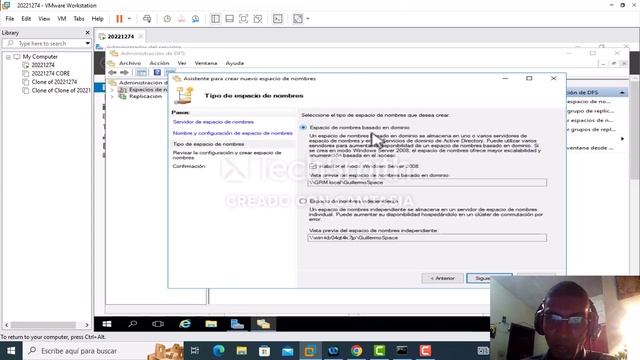Open Server Manager from the guest taskbar
This screenshot has height=360, width=640.
point(237,324)
